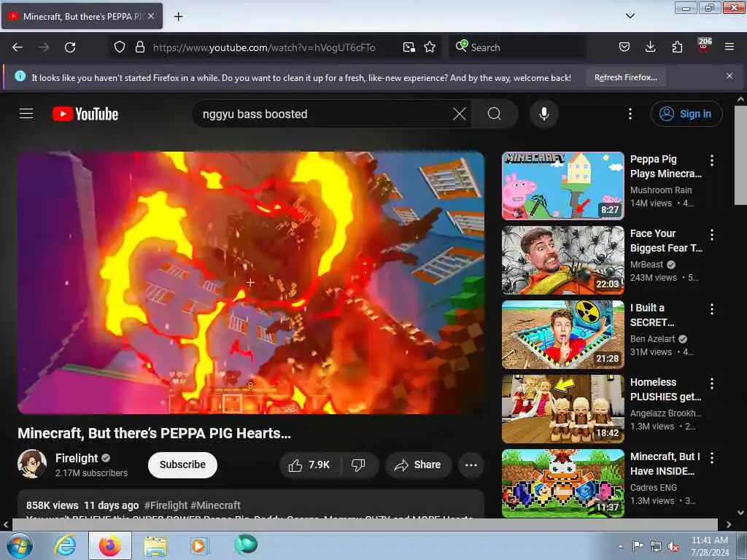Open YouTube guide hamburger menu
This screenshot has width=747, height=560.
tap(26, 114)
